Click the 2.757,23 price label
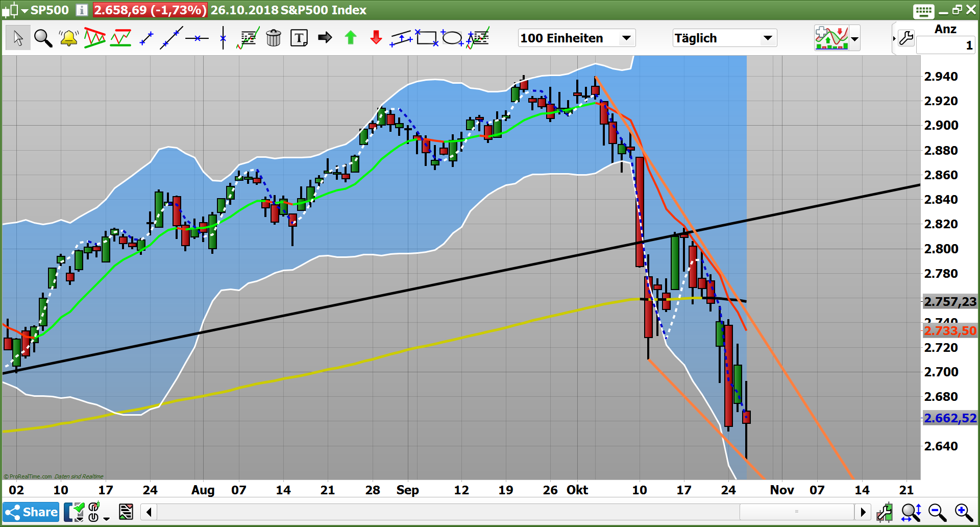980x527 pixels. click(x=950, y=301)
